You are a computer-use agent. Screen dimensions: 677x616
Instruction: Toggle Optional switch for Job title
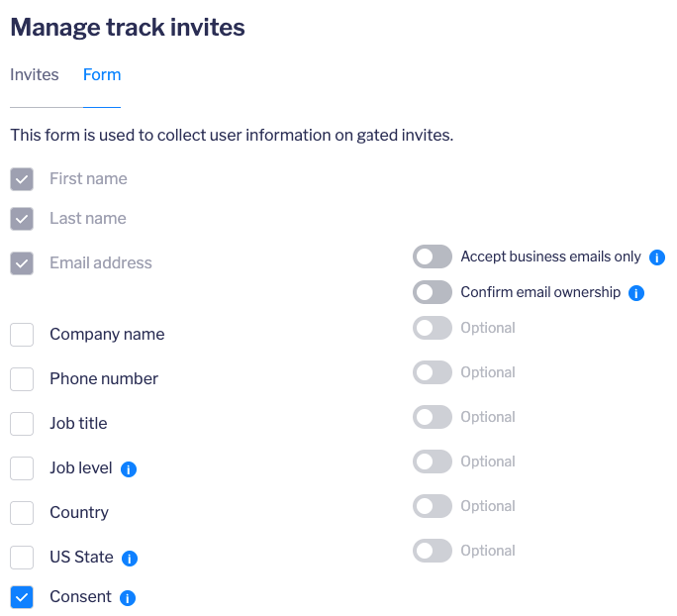click(x=433, y=417)
